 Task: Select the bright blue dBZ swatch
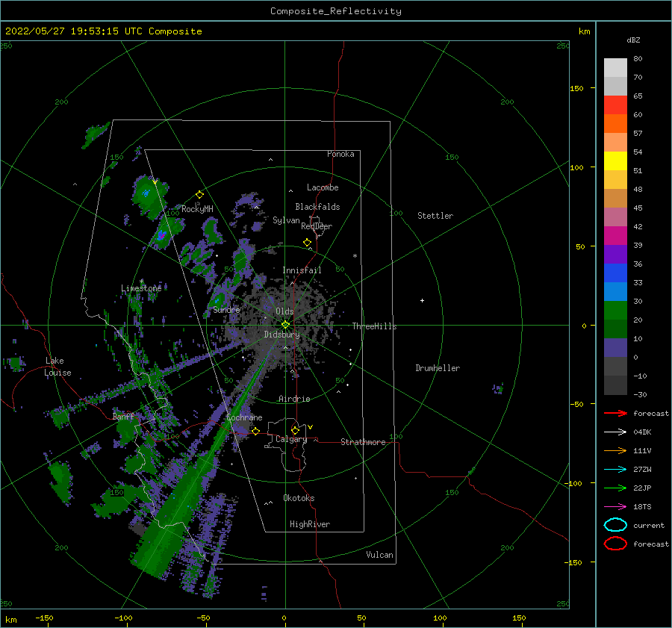click(x=615, y=273)
